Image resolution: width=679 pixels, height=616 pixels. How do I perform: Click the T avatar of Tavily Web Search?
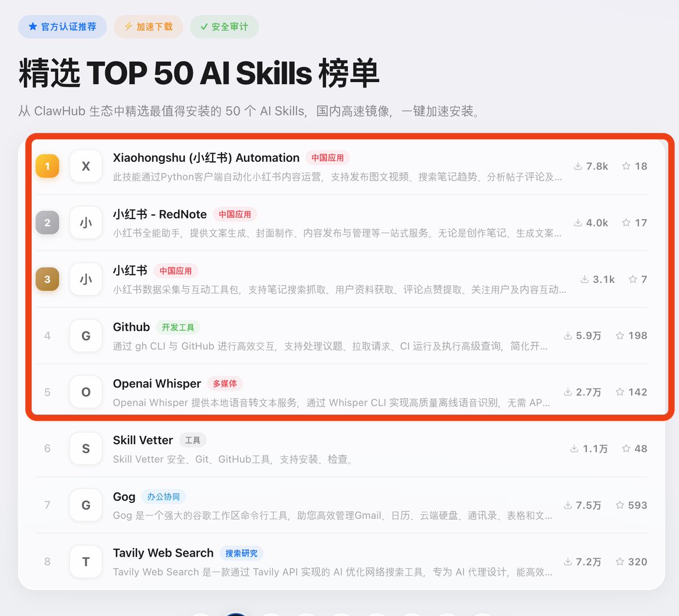coord(86,562)
